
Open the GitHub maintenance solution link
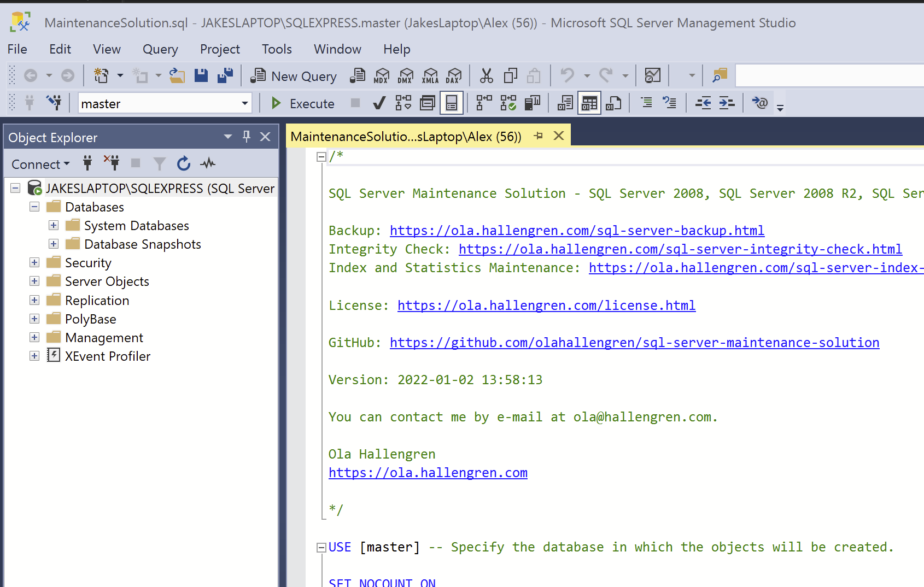[634, 342]
